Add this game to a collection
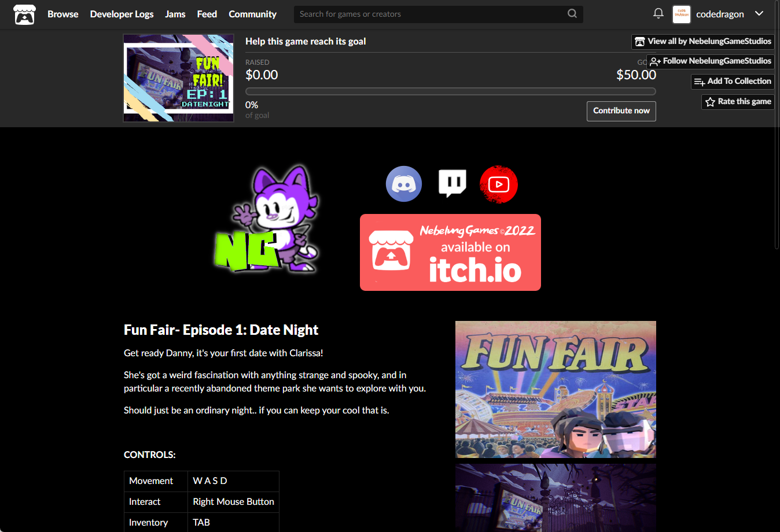This screenshot has height=532, width=780. coord(733,82)
